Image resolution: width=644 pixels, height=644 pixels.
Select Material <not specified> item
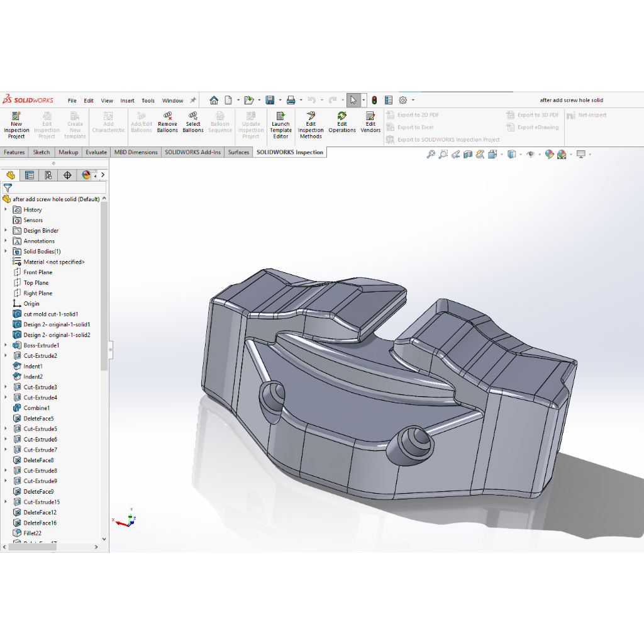[54, 262]
